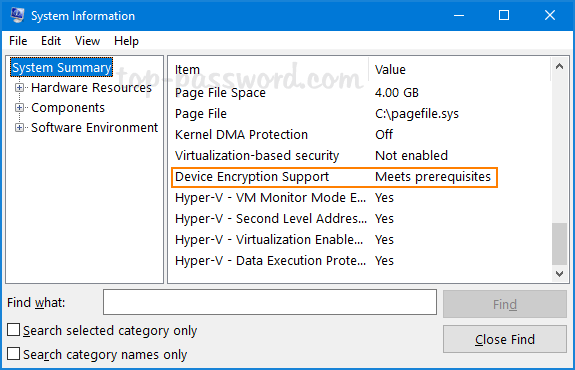The width and height of the screenshot is (575, 370).
Task: Open the Edit menu
Action: coord(51,41)
